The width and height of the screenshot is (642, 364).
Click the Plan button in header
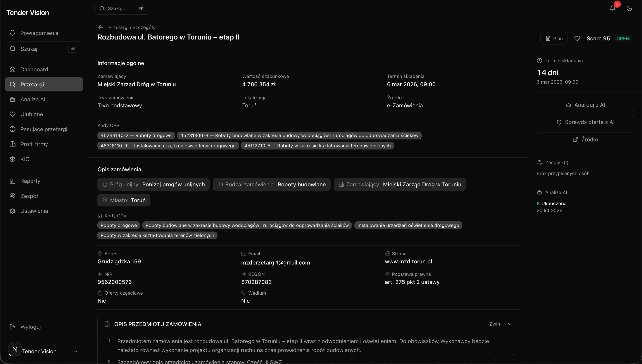[x=554, y=38]
